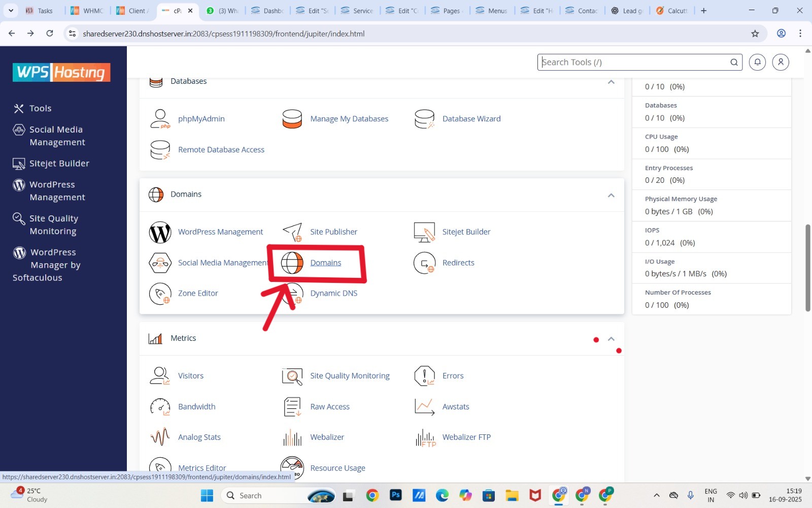Screen dimensions: 812x508
Task: Click the Site Publisher icon
Action: pyautogui.click(x=292, y=232)
